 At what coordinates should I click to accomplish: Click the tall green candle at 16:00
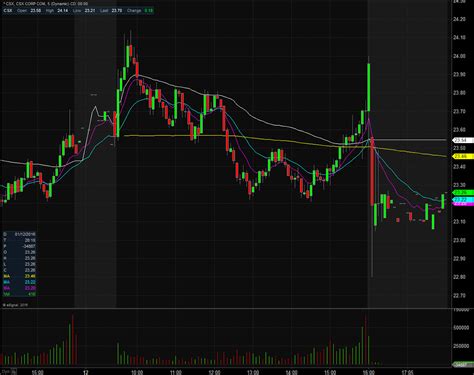[369, 87]
